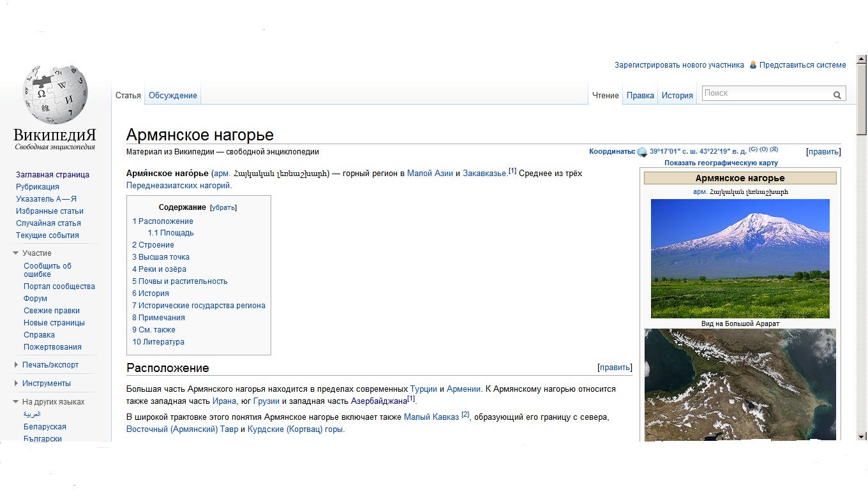Hide contents with the убрать toggle

pyautogui.click(x=223, y=207)
